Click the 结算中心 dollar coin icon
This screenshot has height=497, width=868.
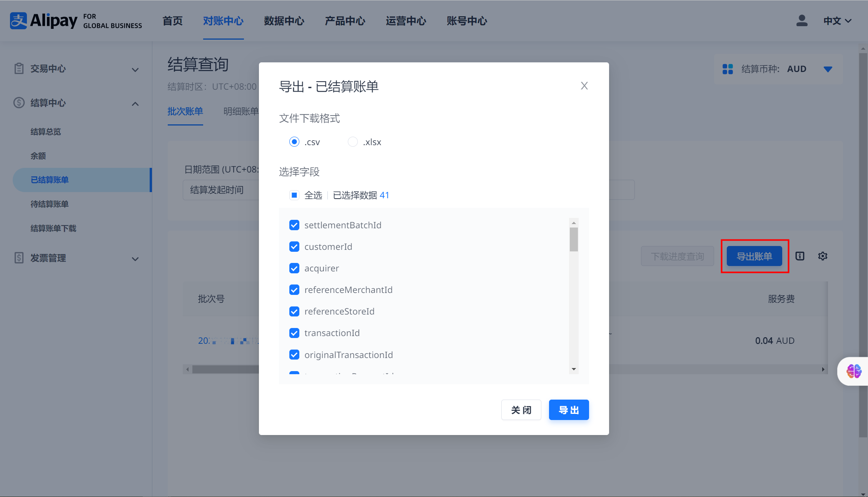[19, 103]
